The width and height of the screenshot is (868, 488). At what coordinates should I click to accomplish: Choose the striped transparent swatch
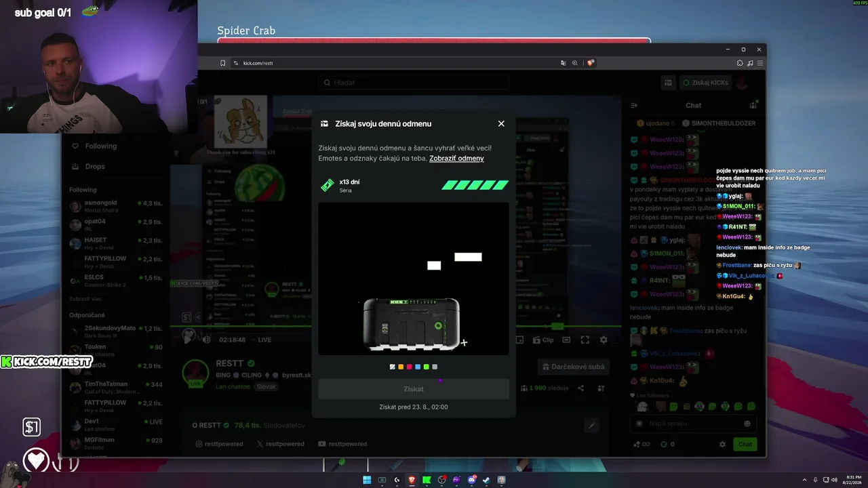coord(393,367)
